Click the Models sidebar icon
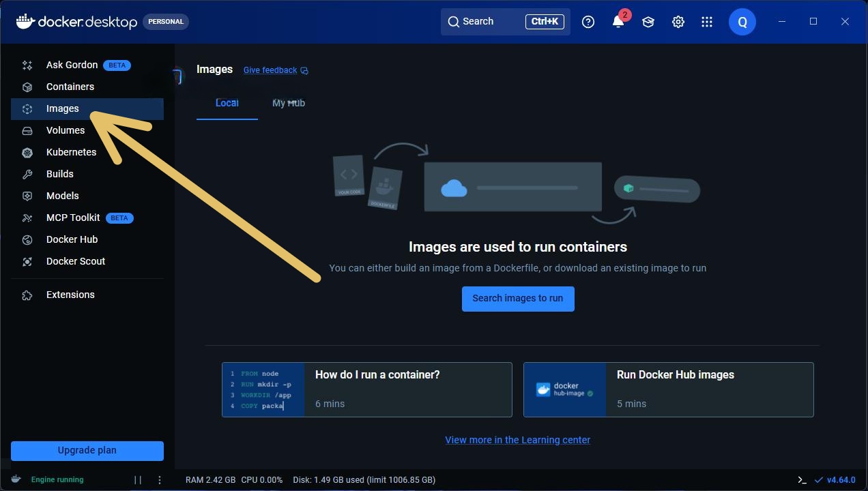Viewport: 868px width, 491px height. pyautogui.click(x=27, y=196)
